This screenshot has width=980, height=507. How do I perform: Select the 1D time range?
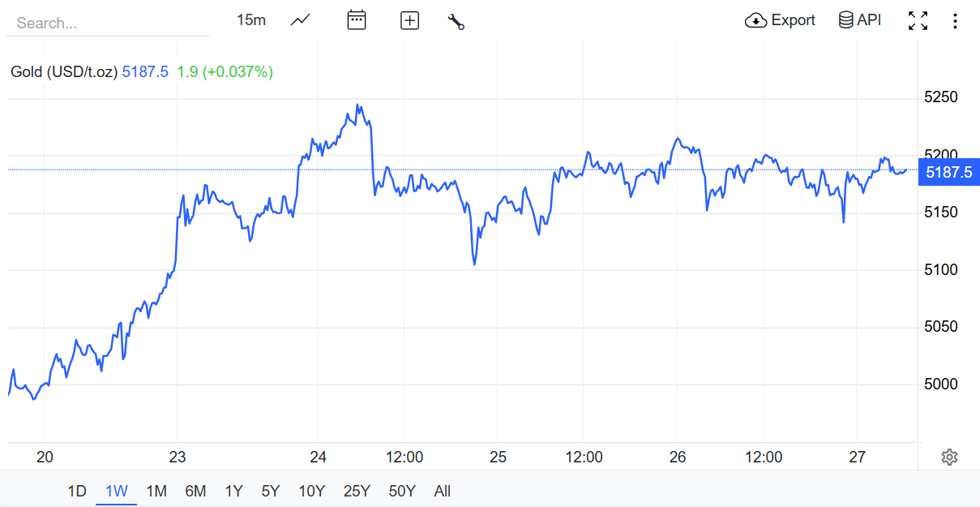click(77, 491)
